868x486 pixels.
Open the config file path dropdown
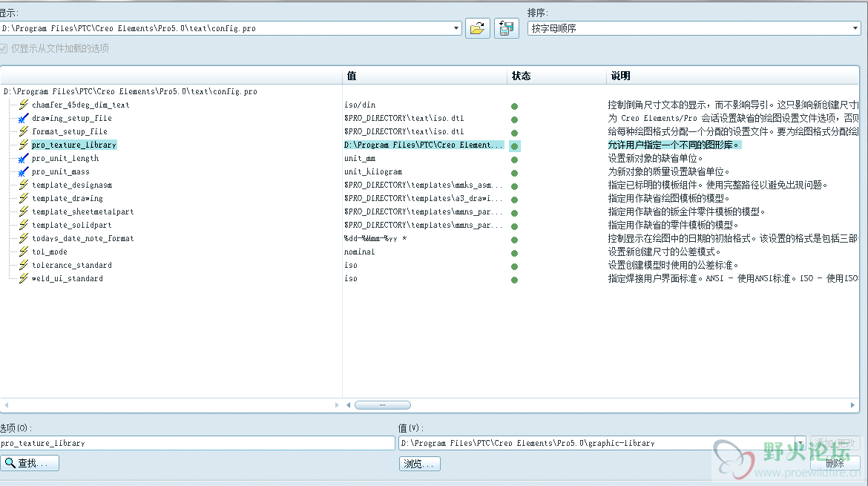pos(456,28)
